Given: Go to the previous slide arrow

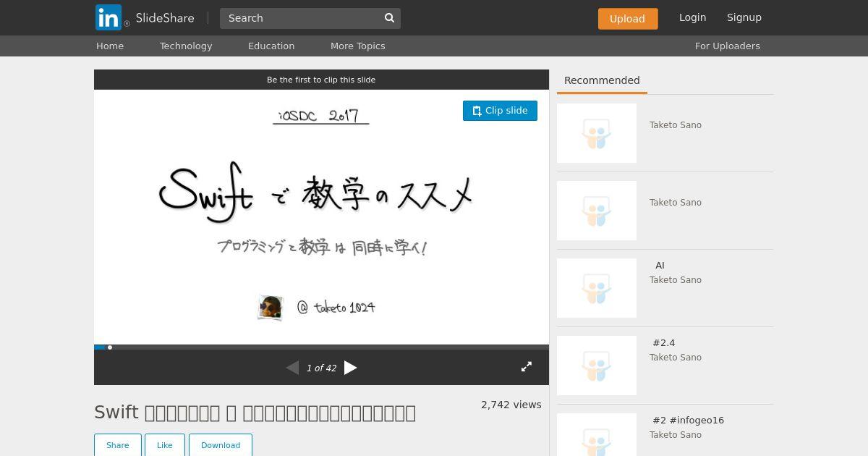Looking at the screenshot, I should click(x=292, y=368).
